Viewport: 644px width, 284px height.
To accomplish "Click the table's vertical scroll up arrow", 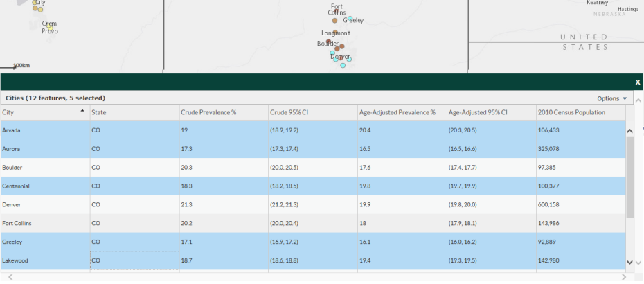I will [629, 130].
